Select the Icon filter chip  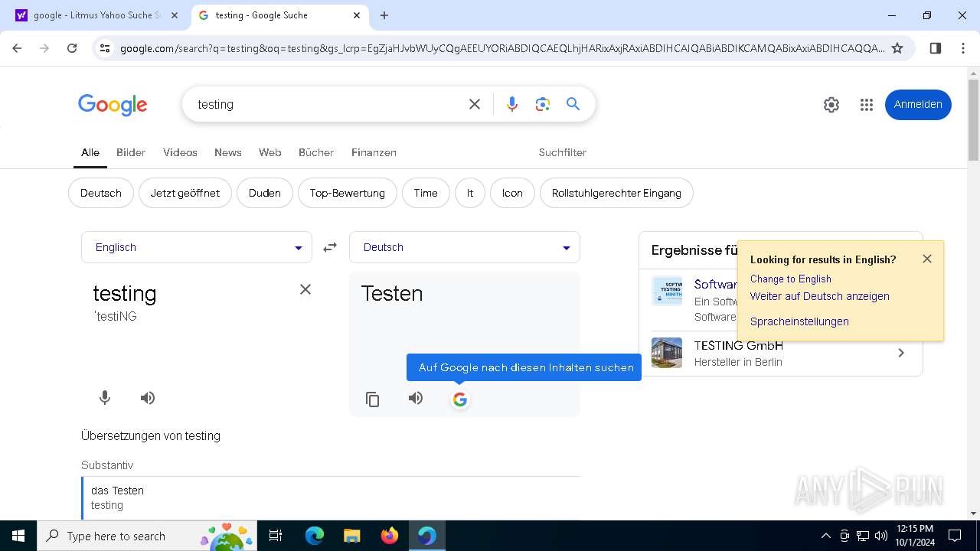pos(512,193)
